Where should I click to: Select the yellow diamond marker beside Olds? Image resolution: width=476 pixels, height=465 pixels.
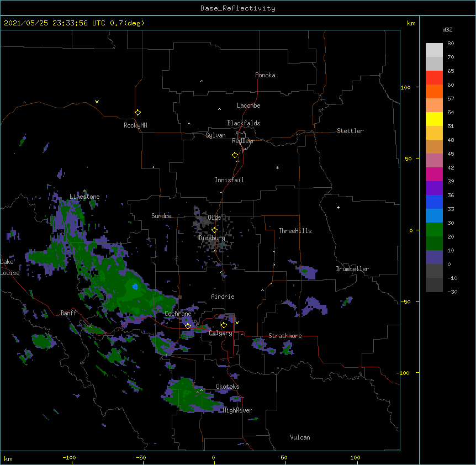(214, 230)
